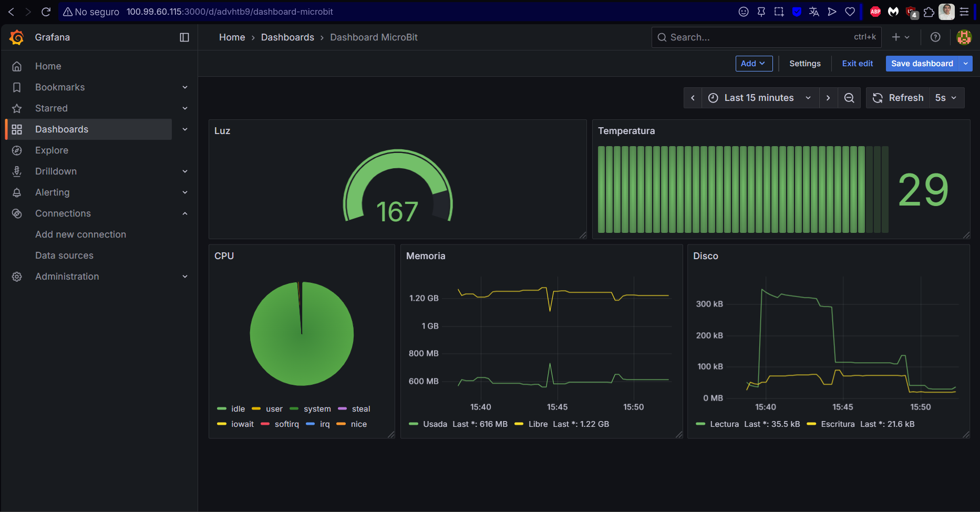Collapse the Connections section chevron
980x512 pixels.
[x=185, y=213]
